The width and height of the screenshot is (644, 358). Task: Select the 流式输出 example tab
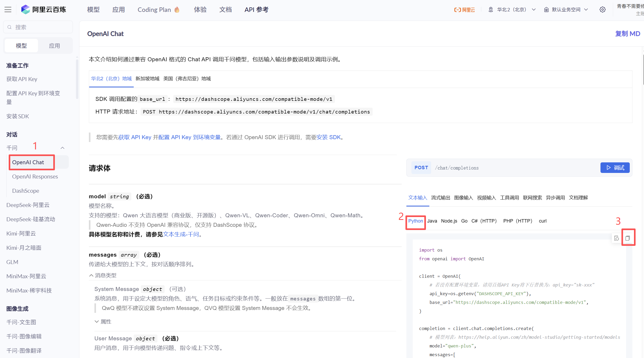(x=441, y=198)
